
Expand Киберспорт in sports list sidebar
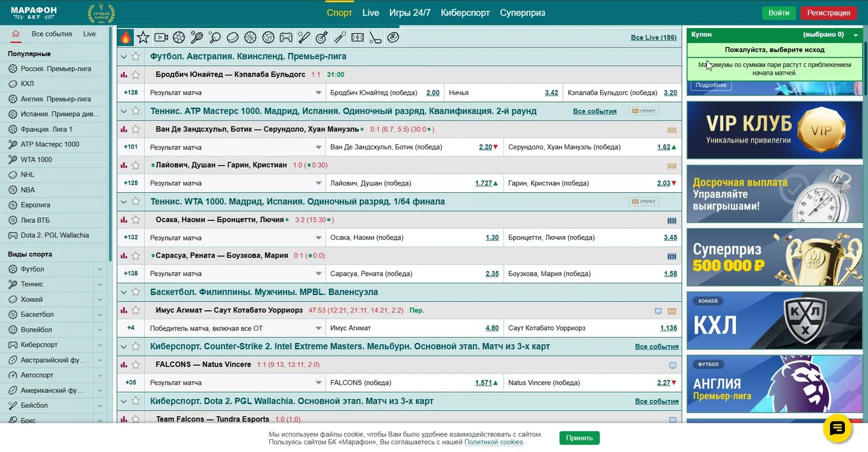(x=100, y=345)
